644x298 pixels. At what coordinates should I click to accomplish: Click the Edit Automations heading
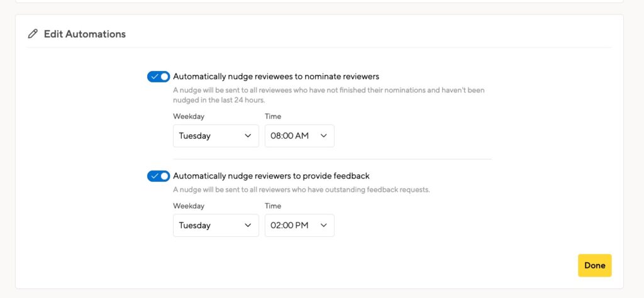click(85, 34)
